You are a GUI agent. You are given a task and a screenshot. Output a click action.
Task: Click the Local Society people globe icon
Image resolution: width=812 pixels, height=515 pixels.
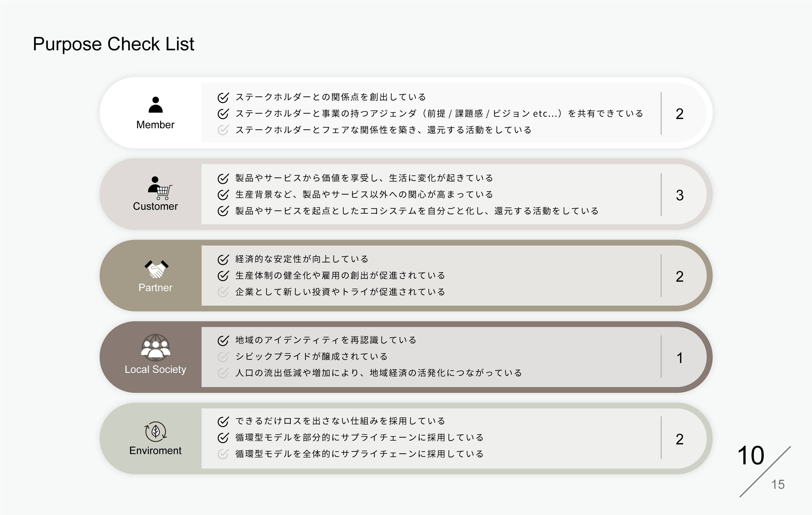click(x=155, y=347)
